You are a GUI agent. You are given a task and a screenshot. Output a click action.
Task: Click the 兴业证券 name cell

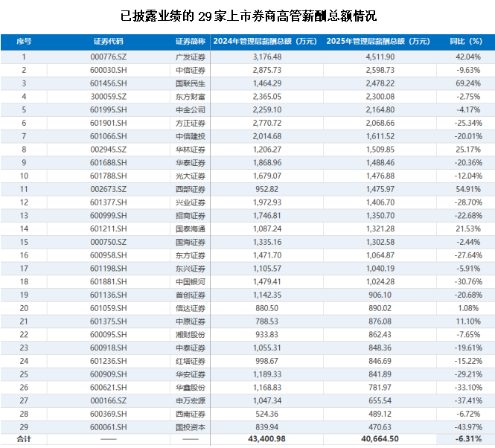tap(191, 202)
